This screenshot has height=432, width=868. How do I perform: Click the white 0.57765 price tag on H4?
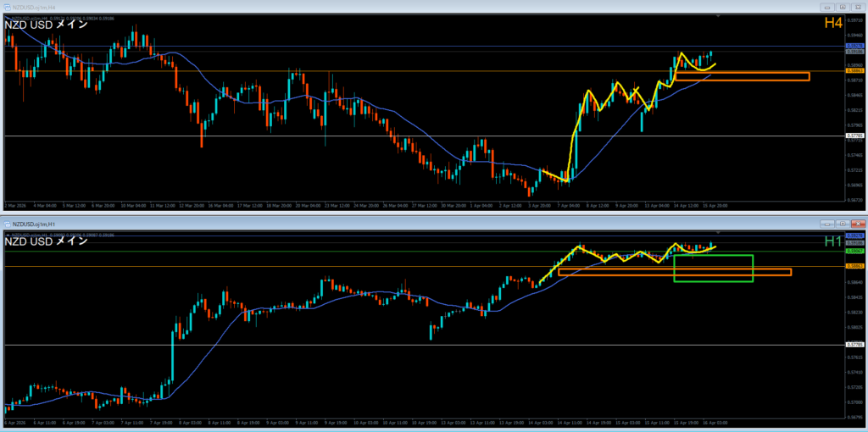(854, 136)
